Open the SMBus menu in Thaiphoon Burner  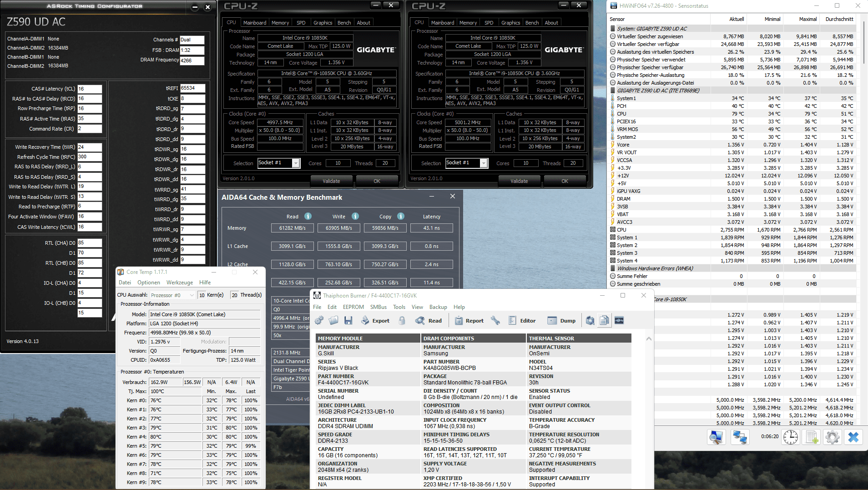(378, 307)
